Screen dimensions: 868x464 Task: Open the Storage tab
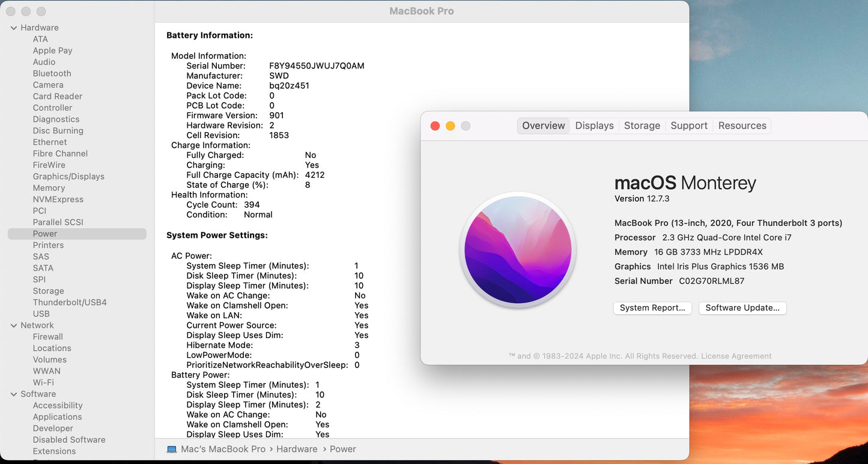642,125
